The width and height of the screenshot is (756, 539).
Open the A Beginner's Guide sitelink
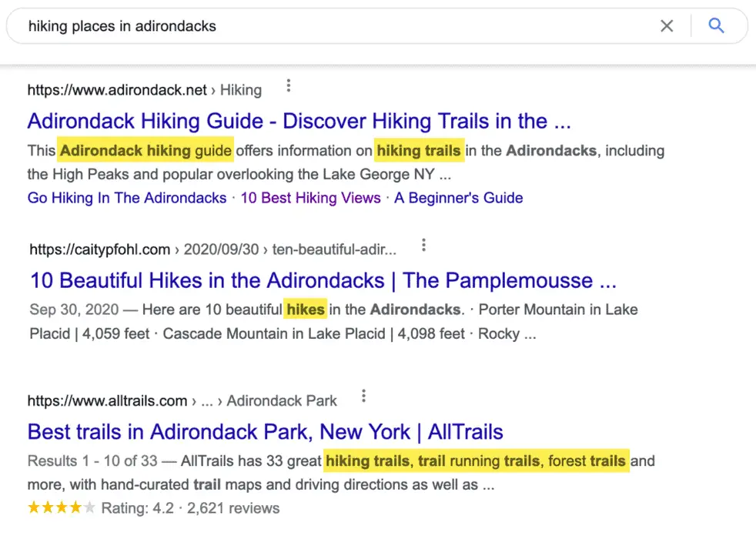tap(459, 198)
